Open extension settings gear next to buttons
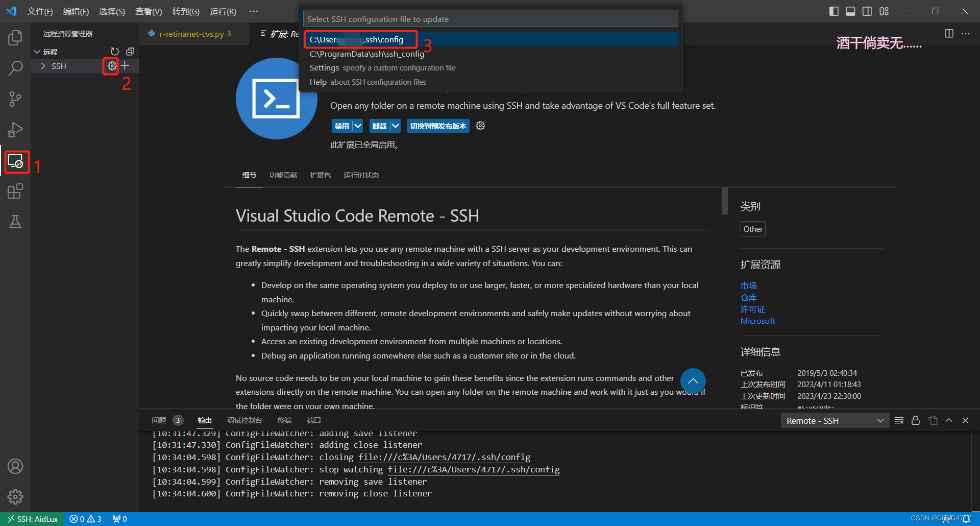Viewport: 980px width, 526px height. 480,126
